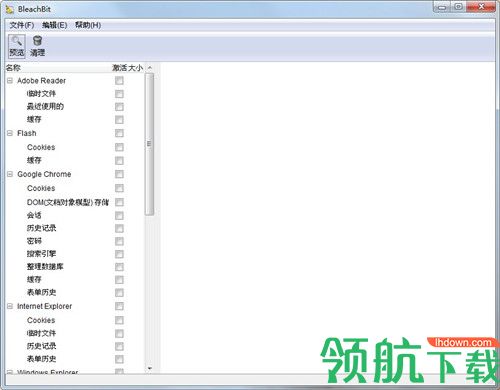Collapse the Internet Explorer tree node
The image size is (500, 390).
click(10, 306)
